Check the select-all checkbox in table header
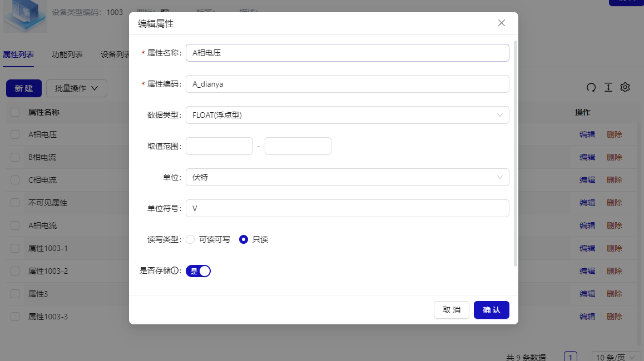This screenshot has width=644, height=361. click(x=14, y=112)
